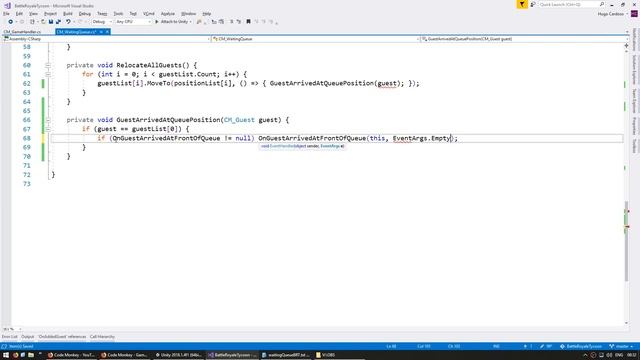Click the guest argument on line 62
This screenshot has height=360, width=640.
(387, 83)
